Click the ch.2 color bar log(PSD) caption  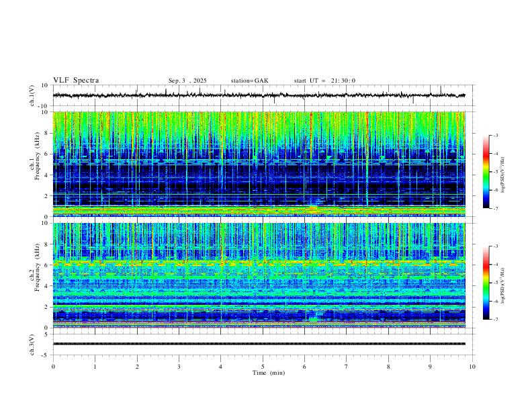503,285
